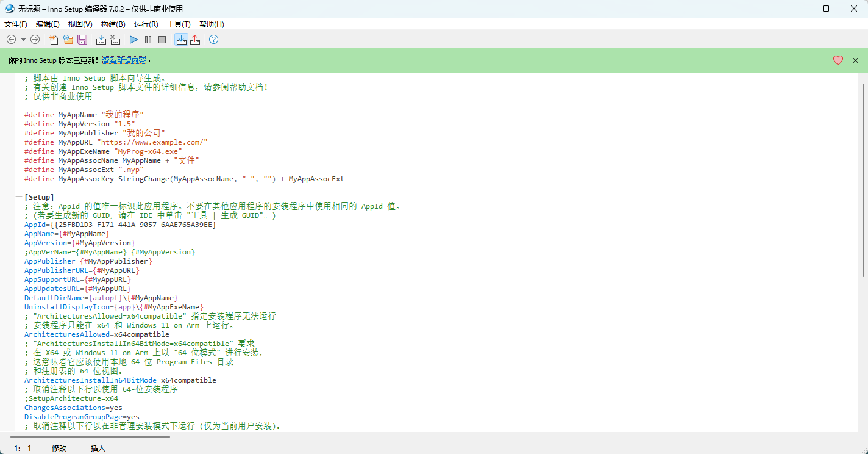868x454 pixels.
Task: Click the AppSupportURL line
Action: point(77,279)
